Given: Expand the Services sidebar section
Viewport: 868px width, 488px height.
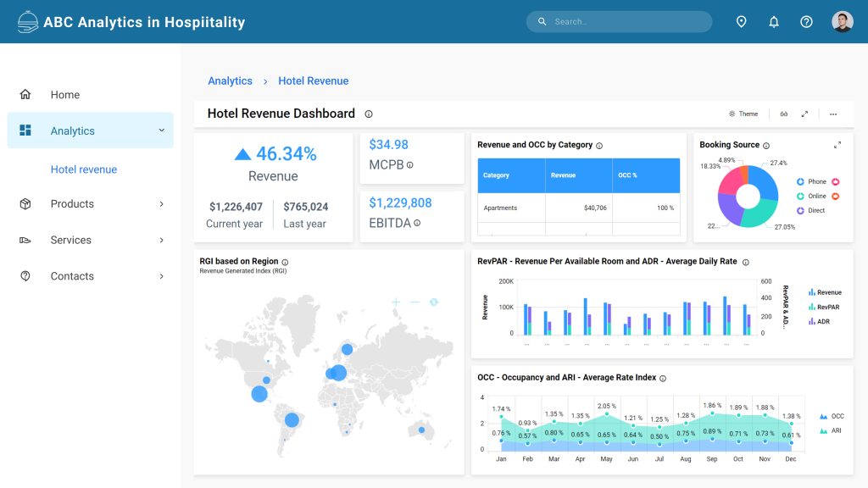Looking at the screenshot, I should pyautogui.click(x=72, y=240).
